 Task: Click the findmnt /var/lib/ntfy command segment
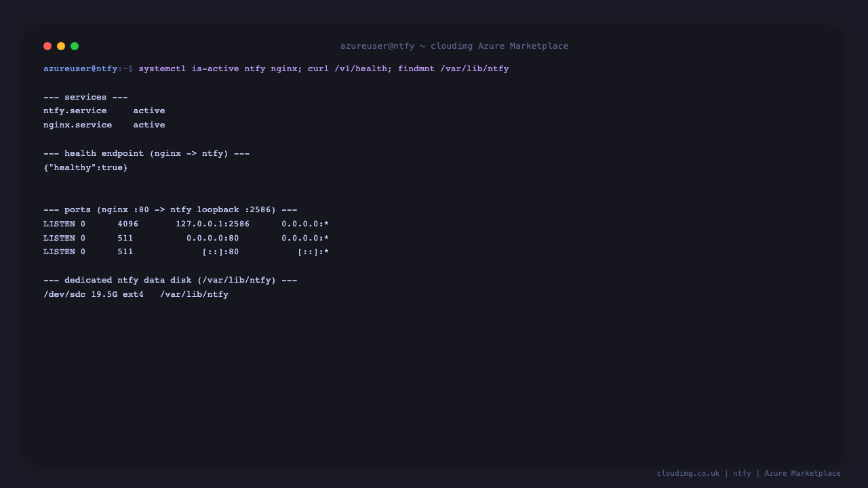pos(453,68)
